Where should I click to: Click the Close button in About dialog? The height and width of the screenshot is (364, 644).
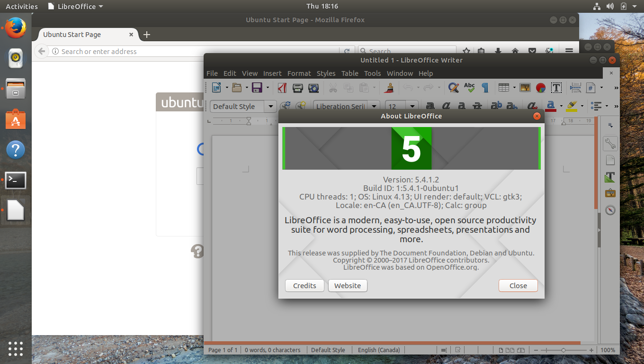[518, 285]
